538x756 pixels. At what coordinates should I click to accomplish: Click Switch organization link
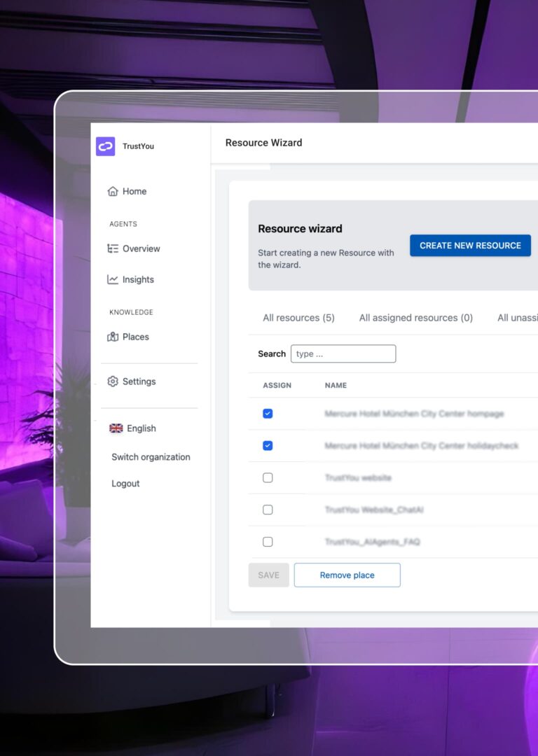(151, 457)
